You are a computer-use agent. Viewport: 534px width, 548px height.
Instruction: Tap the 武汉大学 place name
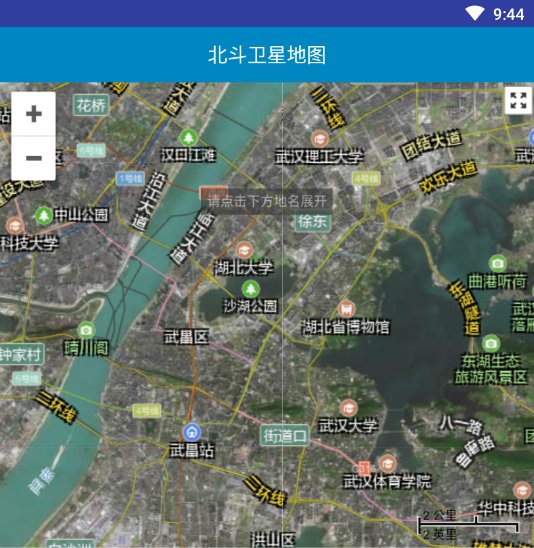[x=348, y=425]
